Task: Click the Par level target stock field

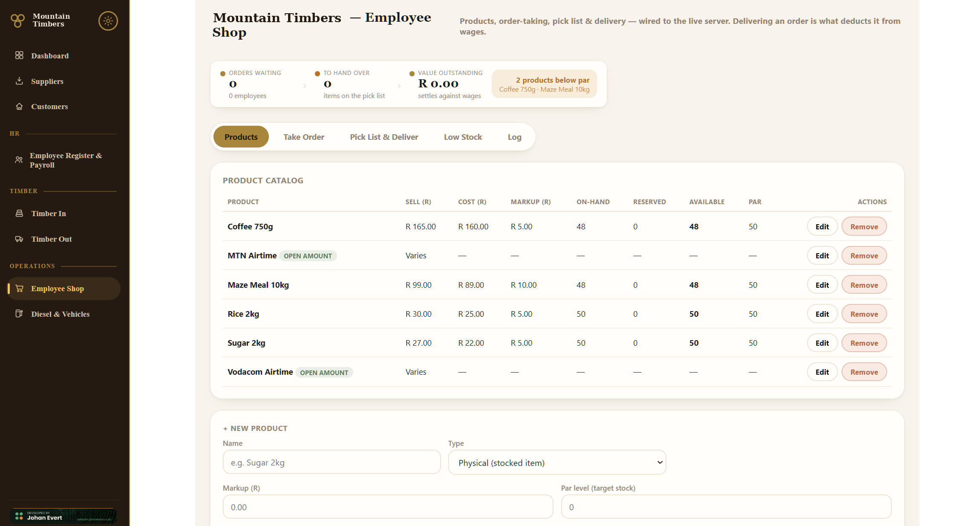Action: coord(726,507)
